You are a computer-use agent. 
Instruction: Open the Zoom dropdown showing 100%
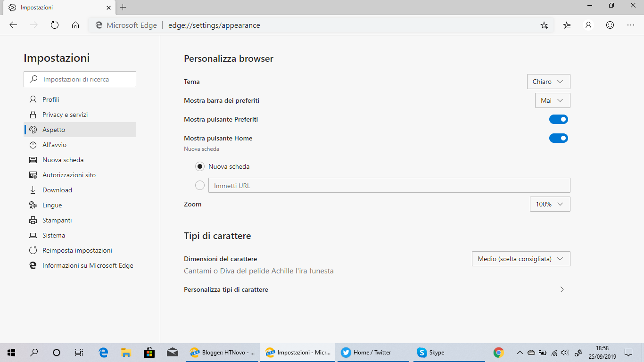click(550, 204)
